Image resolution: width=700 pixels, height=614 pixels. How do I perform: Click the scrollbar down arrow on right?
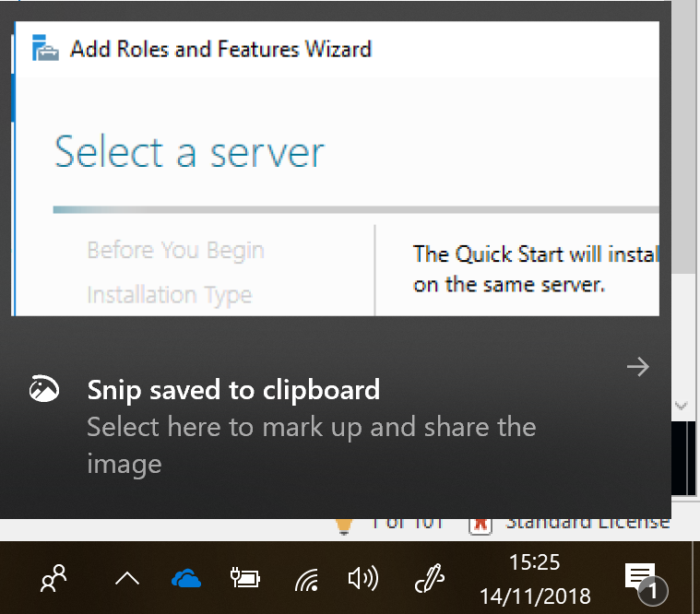(682, 405)
